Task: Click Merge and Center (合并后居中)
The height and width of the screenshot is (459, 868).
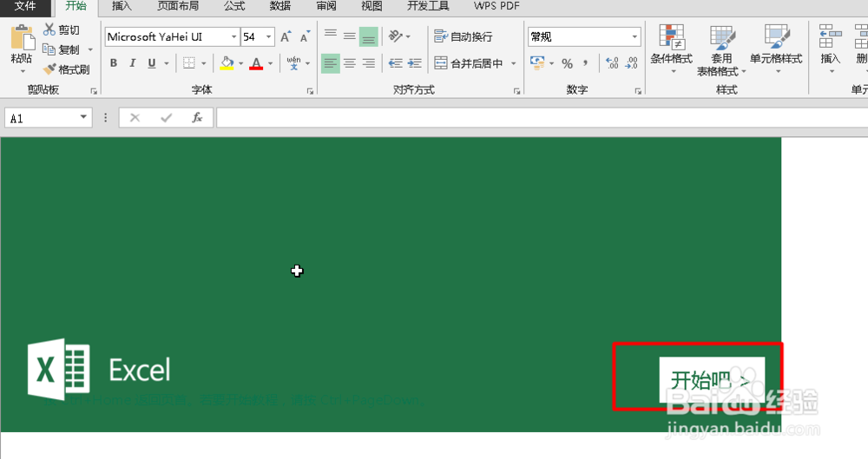Action: click(469, 63)
